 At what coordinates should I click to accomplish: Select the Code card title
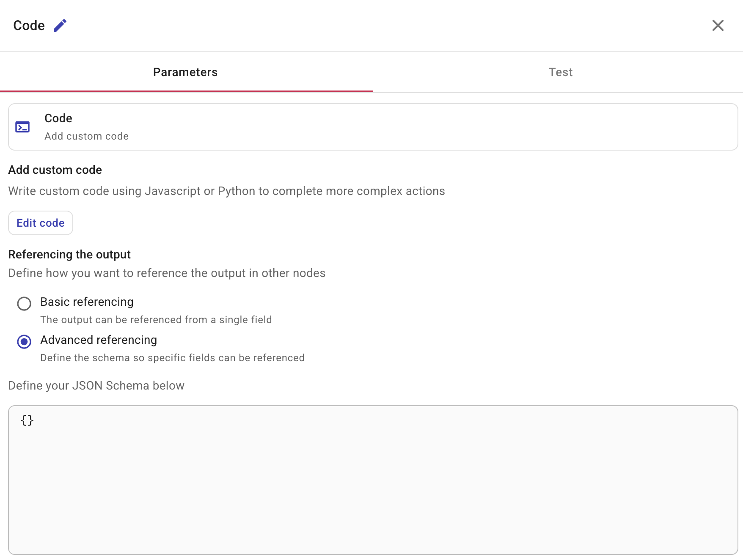[x=58, y=118]
